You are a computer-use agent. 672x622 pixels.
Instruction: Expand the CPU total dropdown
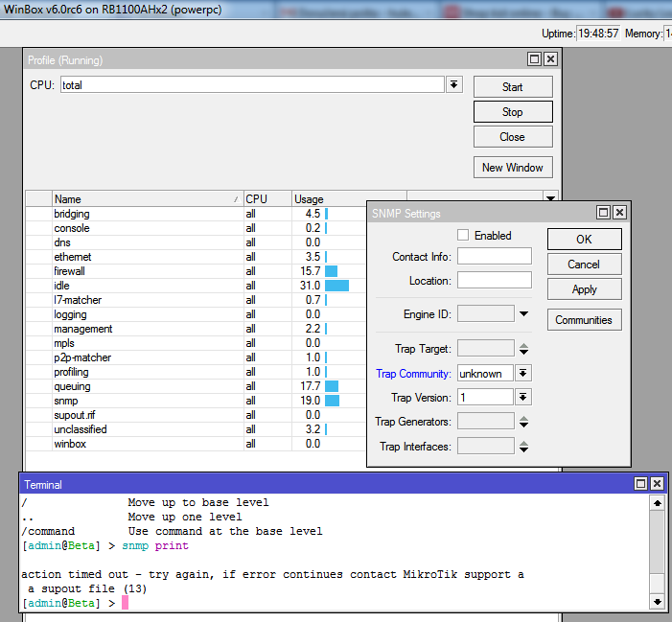click(453, 84)
